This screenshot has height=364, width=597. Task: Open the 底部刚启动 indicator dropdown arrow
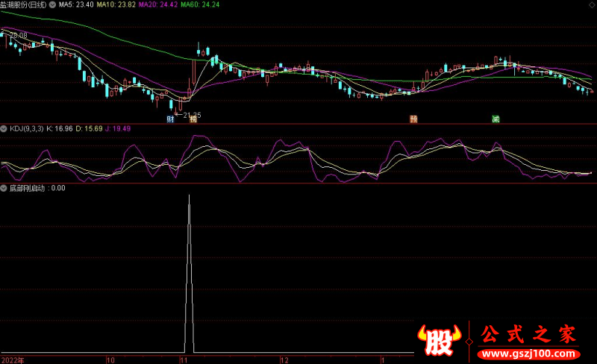coord(4,188)
